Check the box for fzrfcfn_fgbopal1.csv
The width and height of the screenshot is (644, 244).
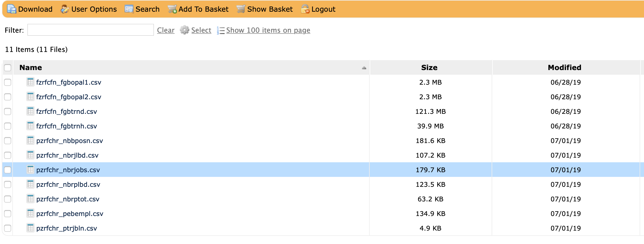click(8, 82)
